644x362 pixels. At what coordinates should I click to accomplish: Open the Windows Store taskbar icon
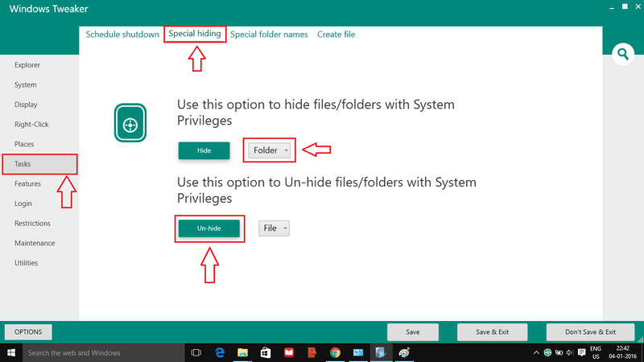tap(266, 352)
